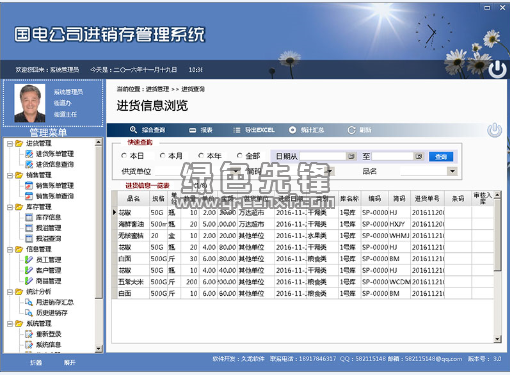Select the 本月 radio button

(x=163, y=156)
